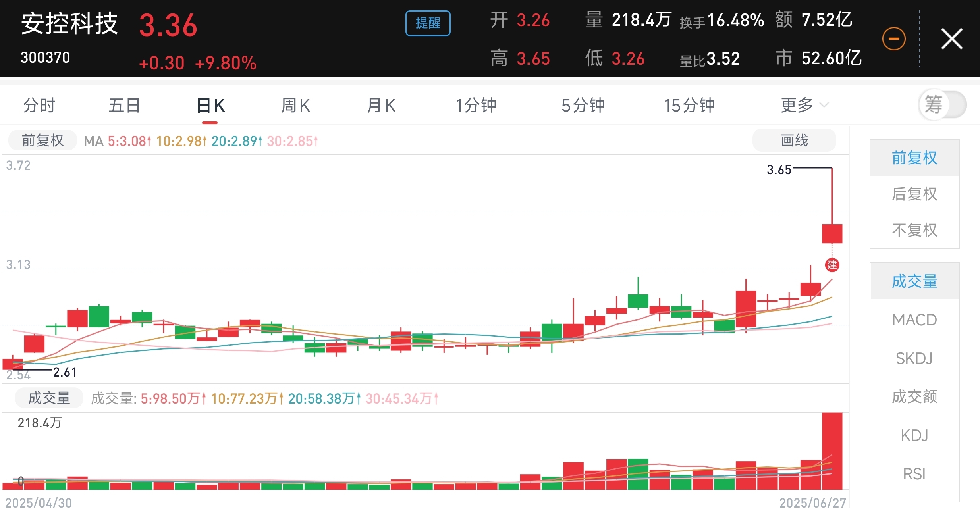This screenshot has width=980, height=508.
Task: Open the 提醒 alert button
Action: click(428, 23)
